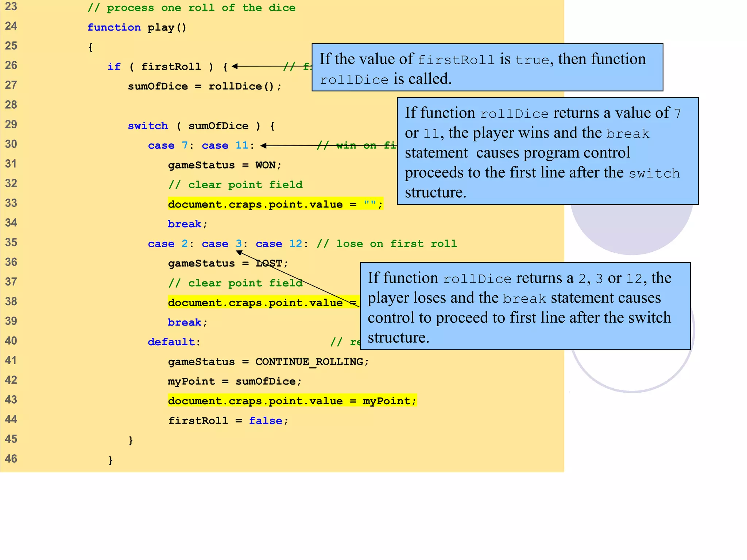Click the 'break;' statement on line 34
Screen dimensions: 747x560
187,224
